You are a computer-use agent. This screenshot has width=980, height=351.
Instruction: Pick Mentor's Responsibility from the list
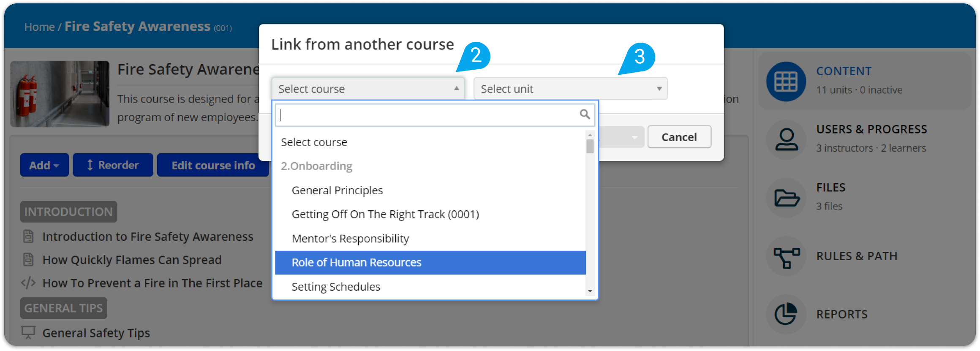point(350,239)
